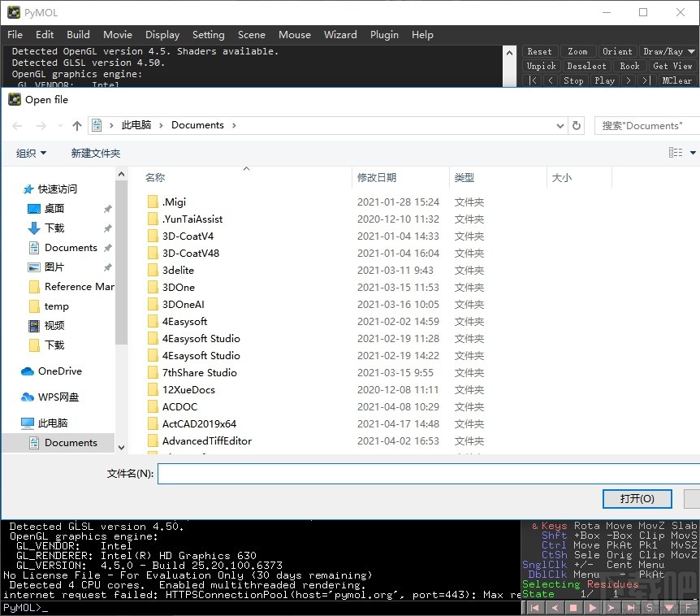Select the 3D-CoatV4 folder
The height and width of the screenshot is (616, 700).
pyautogui.click(x=188, y=236)
